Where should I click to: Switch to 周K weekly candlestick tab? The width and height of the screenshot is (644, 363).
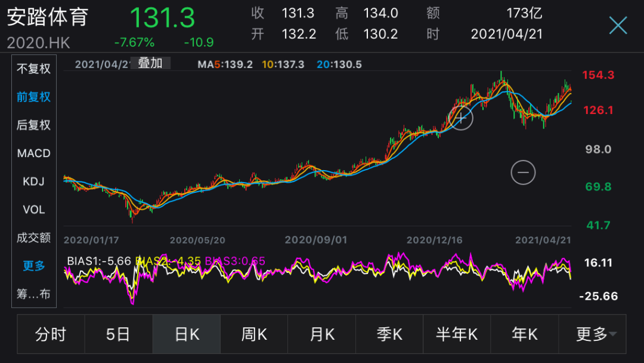tap(254, 334)
